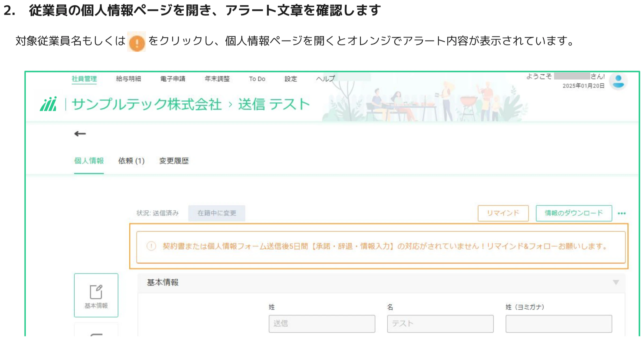This screenshot has height=340, width=644.
Task: Switch to the 個人情報 tab
Action: 89,161
